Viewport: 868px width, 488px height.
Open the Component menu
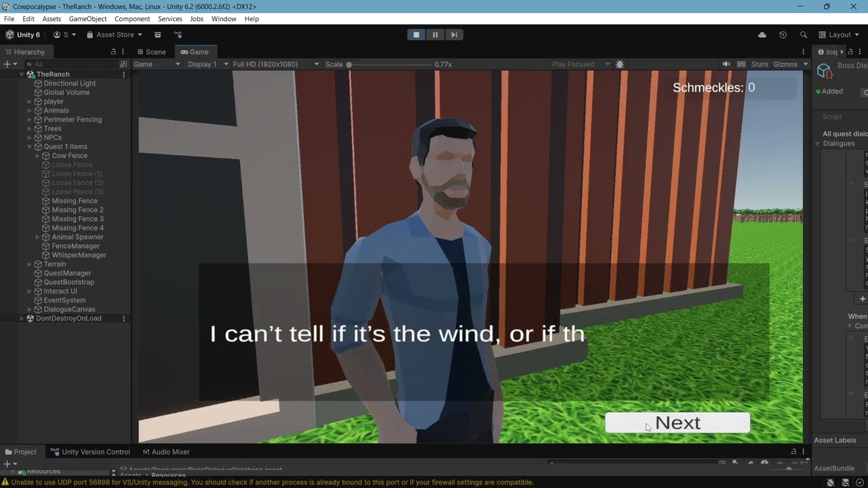point(132,19)
